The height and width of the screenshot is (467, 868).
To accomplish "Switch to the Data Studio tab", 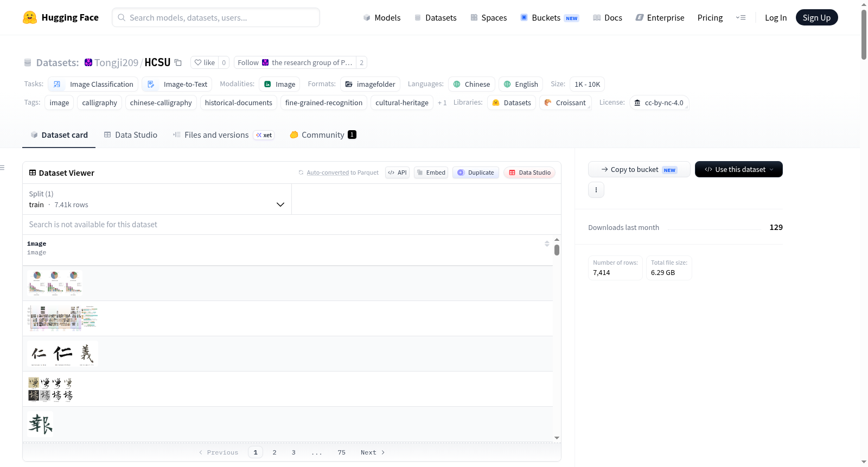I will pos(130,135).
